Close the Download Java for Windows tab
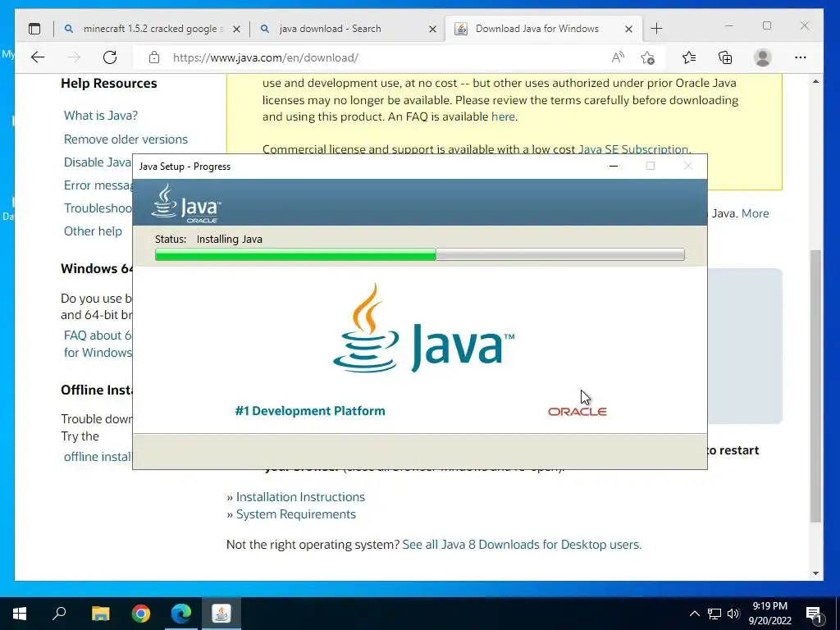This screenshot has height=630, width=840. [x=629, y=29]
